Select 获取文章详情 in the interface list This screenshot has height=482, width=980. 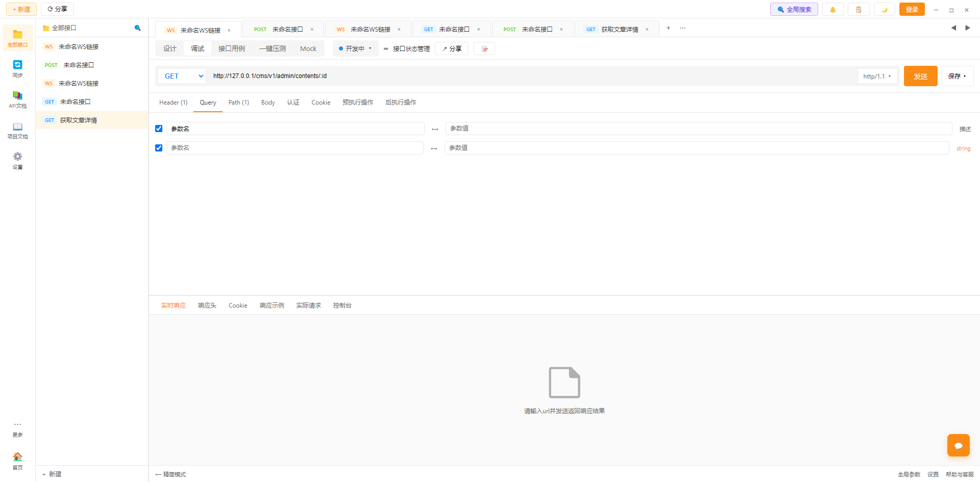coord(92,120)
